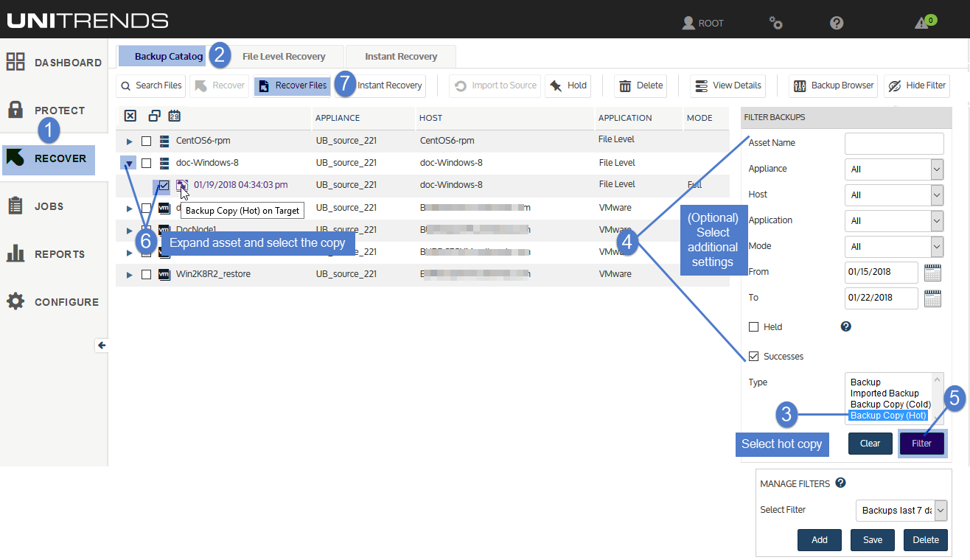The height and width of the screenshot is (560, 970).
Task: Apply settings with the Filter button
Action: point(921,444)
